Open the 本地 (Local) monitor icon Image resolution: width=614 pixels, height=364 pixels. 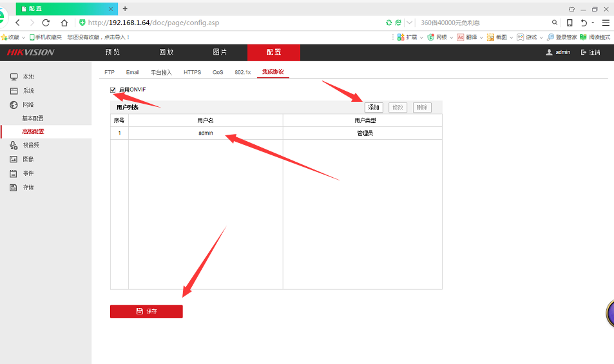coord(14,77)
